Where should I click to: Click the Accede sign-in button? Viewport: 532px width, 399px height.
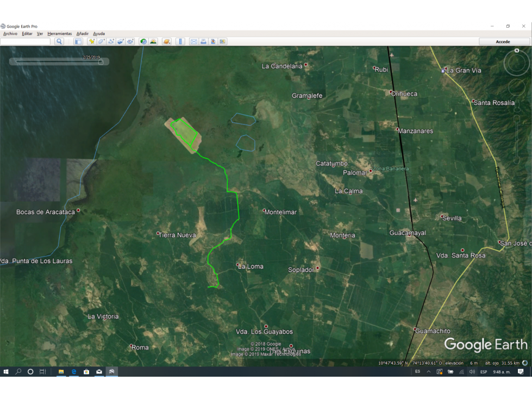[503, 41]
